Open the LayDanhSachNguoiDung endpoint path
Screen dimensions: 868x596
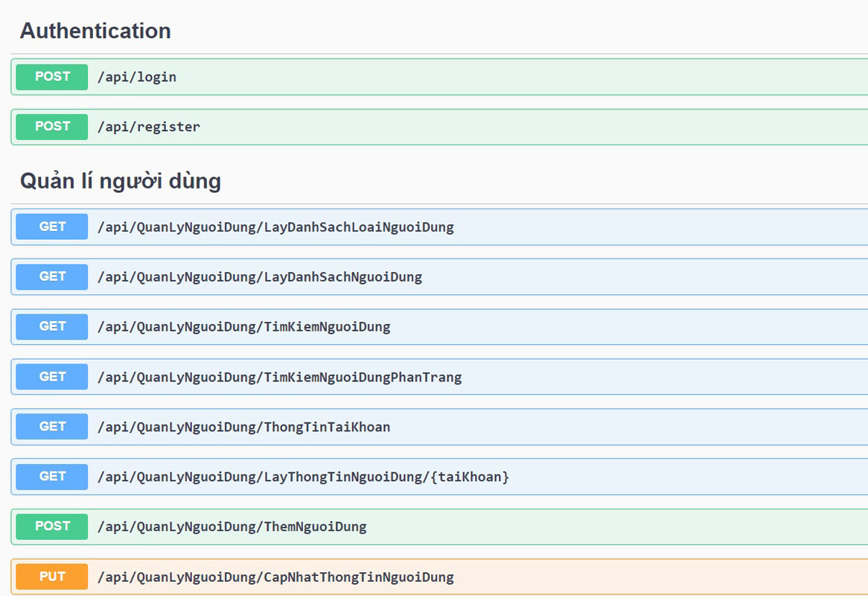(260, 277)
